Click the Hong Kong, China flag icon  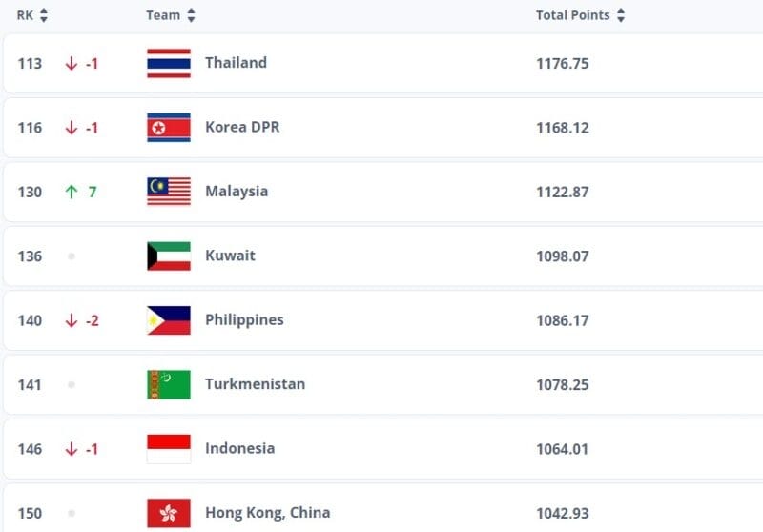pyautogui.click(x=169, y=513)
